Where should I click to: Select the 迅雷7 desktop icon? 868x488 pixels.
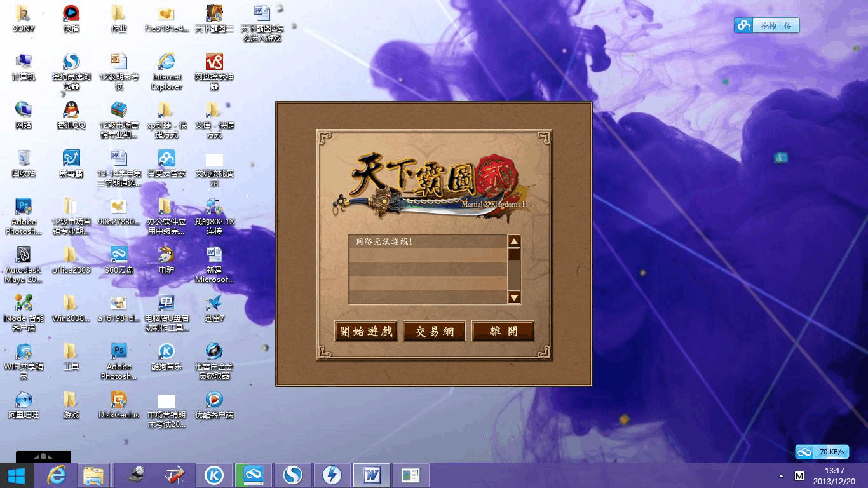[x=214, y=308]
